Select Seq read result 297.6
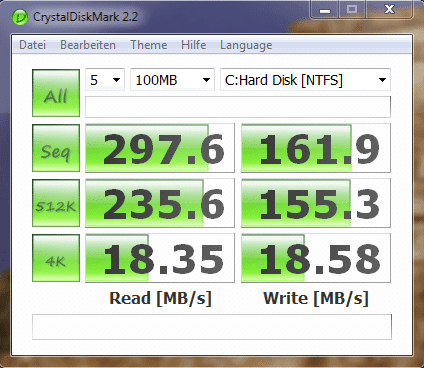The height and width of the screenshot is (368, 424). point(160,148)
